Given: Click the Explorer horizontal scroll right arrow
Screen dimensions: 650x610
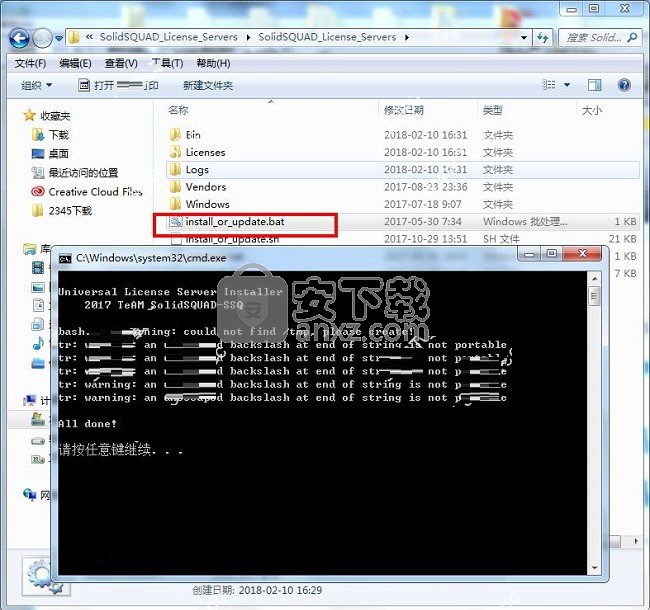Looking at the screenshot, I should [x=636, y=540].
